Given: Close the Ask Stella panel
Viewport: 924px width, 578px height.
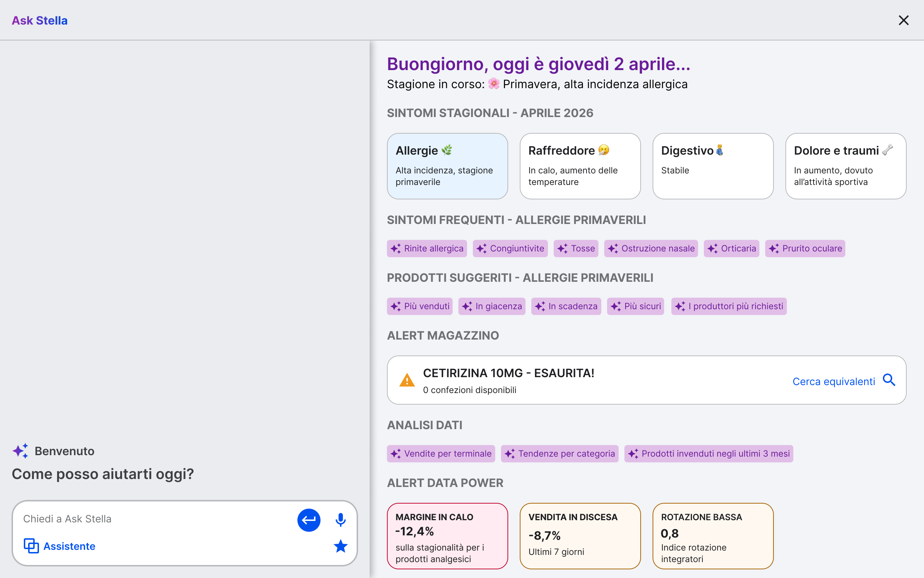Looking at the screenshot, I should click(x=903, y=20).
